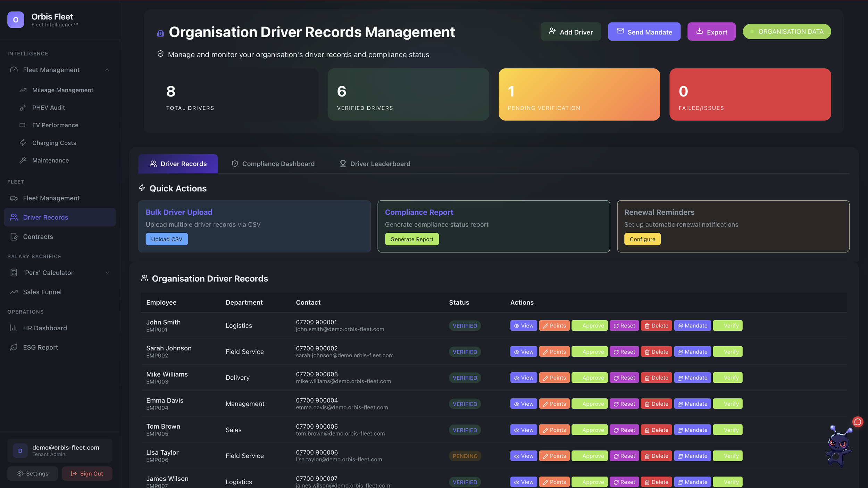Screen dimensions: 868x488
Task: Click the yellow Pending Verification card
Action: tap(579, 94)
